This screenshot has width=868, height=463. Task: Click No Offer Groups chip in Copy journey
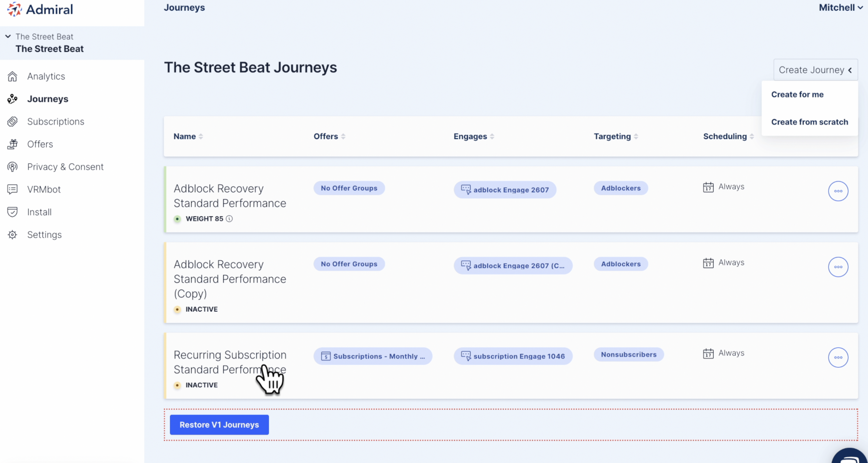coord(349,264)
